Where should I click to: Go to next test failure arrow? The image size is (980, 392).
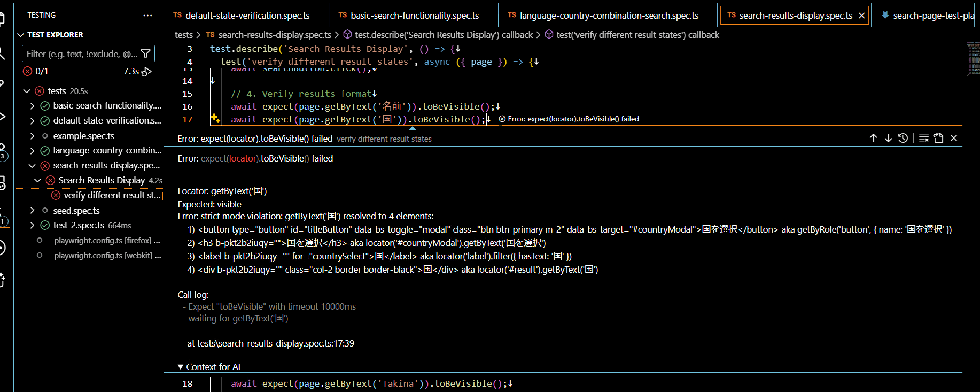(x=888, y=138)
